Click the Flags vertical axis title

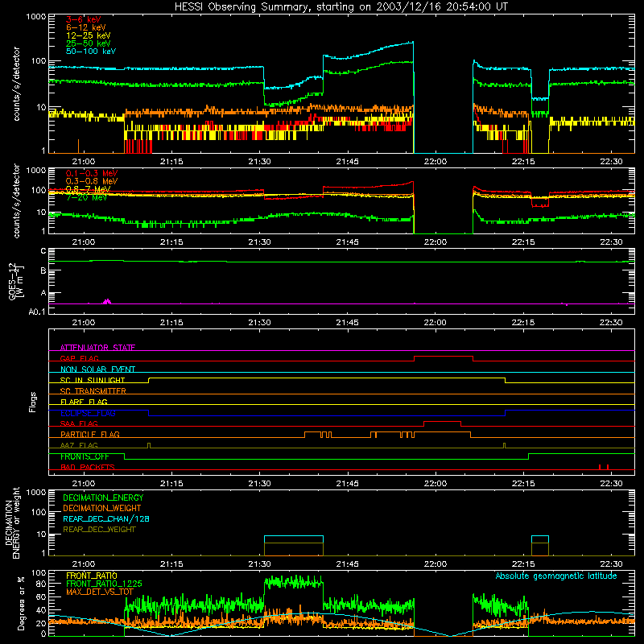33,402
